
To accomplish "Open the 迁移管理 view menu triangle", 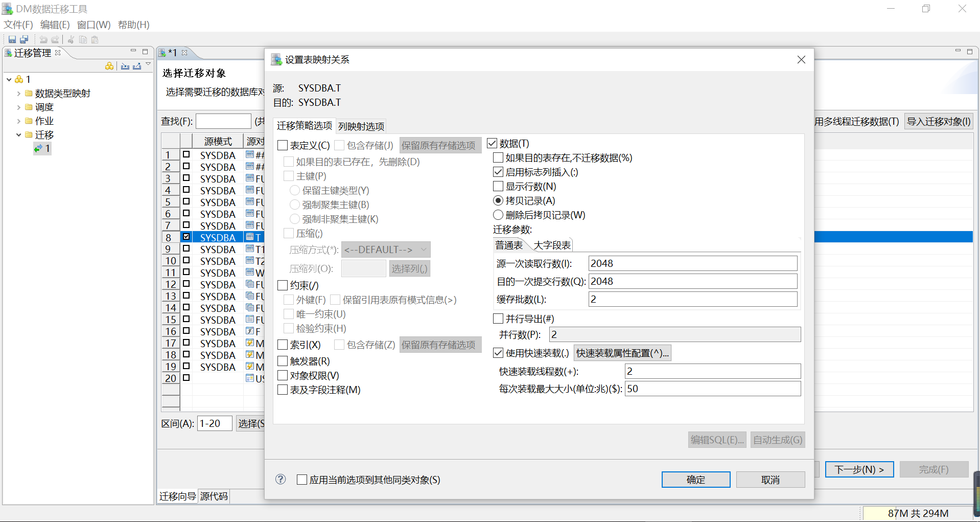I will pos(148,64).
